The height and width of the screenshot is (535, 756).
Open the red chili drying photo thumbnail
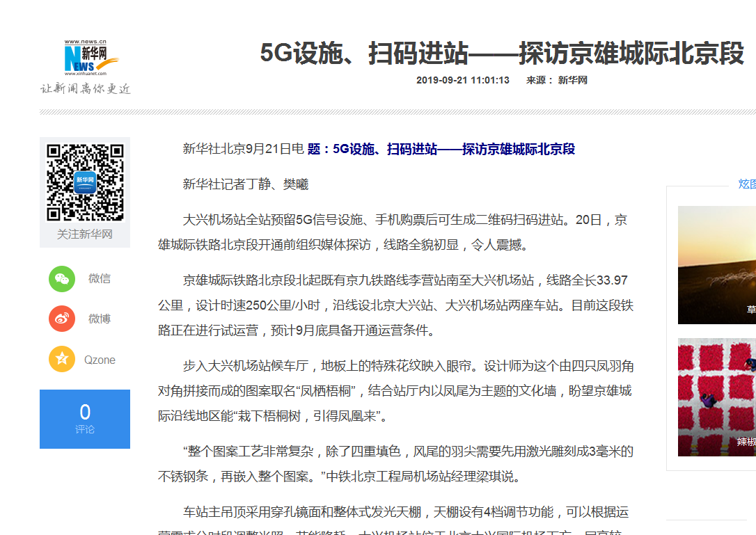coord(717,397)
